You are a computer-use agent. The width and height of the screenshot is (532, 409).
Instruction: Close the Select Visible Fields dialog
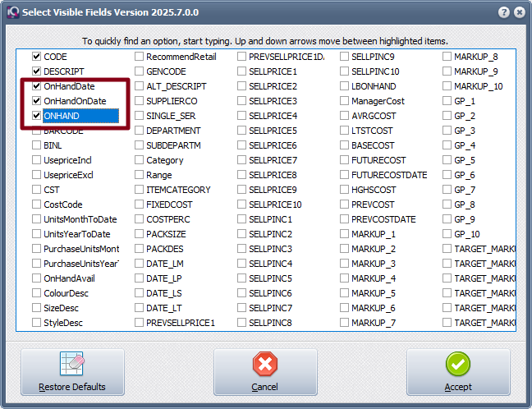point(519,13)
